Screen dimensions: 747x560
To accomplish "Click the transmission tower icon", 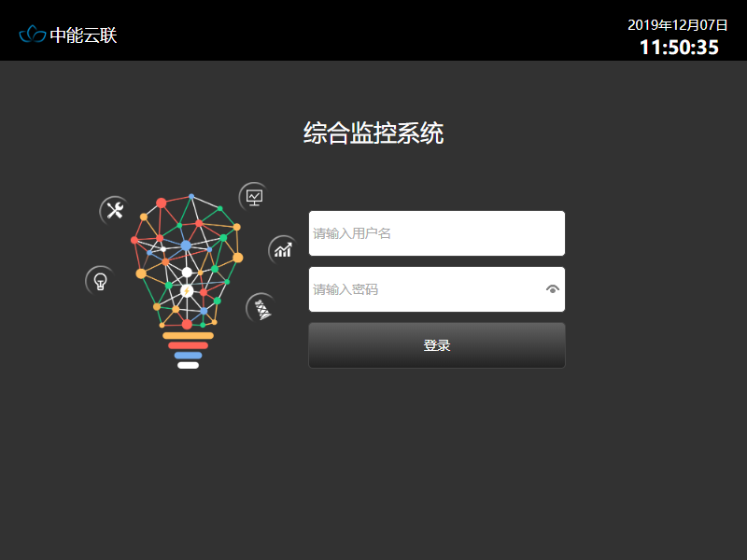I will (261, 308).
